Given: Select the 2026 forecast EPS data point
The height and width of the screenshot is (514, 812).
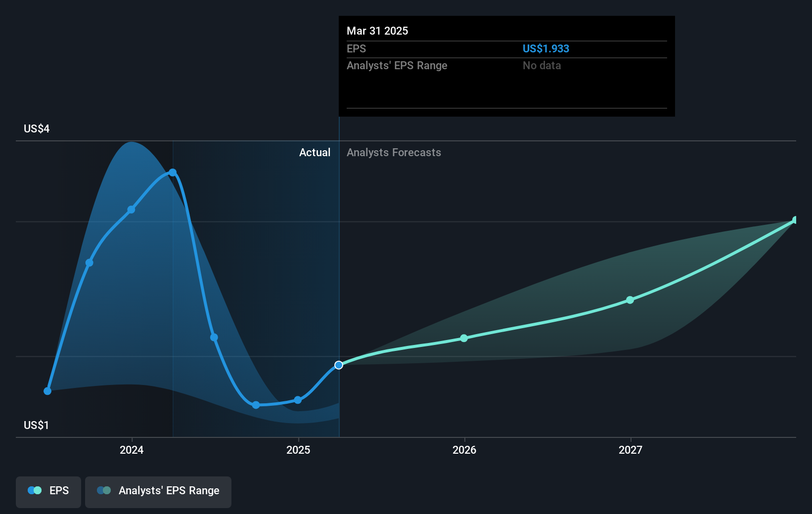Looking at the screenshot, I should point(464,338).
